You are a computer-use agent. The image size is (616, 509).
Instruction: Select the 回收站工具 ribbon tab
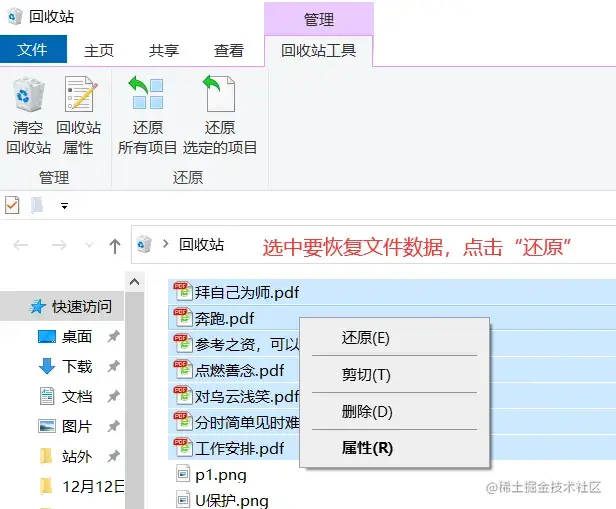click(x=319, y=51)
